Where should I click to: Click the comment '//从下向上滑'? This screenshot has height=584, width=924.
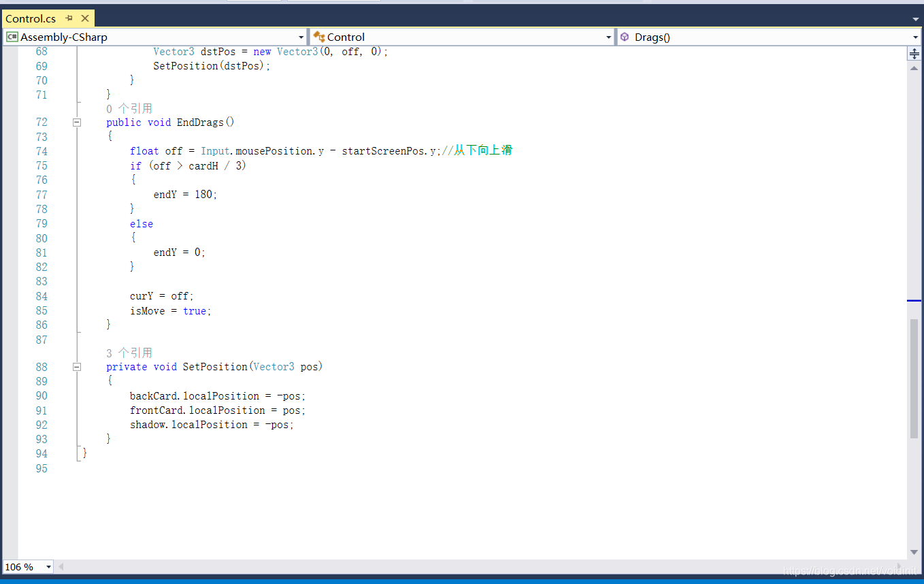point(477,151)
